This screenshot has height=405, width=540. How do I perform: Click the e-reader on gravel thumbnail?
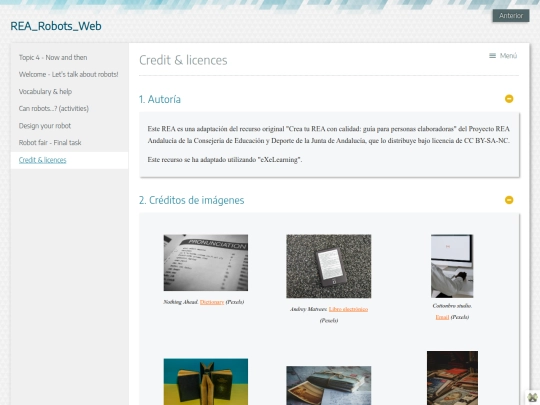pos(329,266)
